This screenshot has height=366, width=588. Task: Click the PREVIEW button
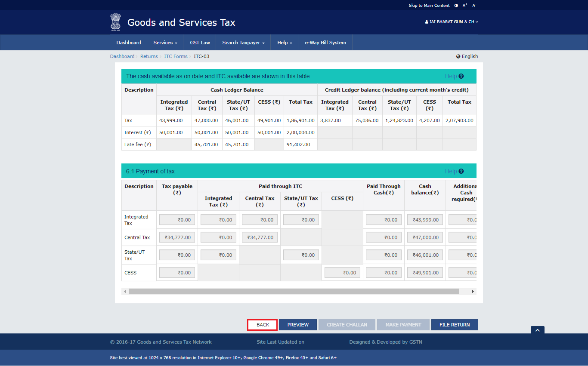(x=298, y=325)
